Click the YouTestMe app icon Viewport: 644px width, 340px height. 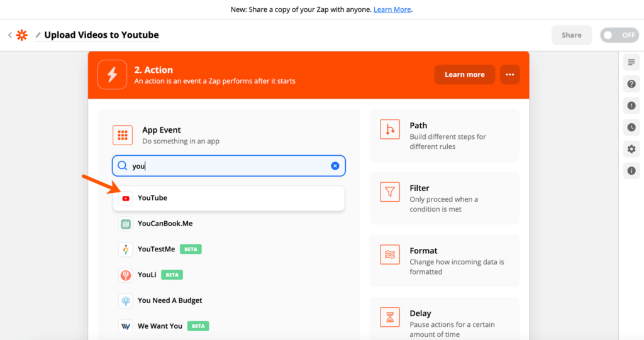click(126, 250)
